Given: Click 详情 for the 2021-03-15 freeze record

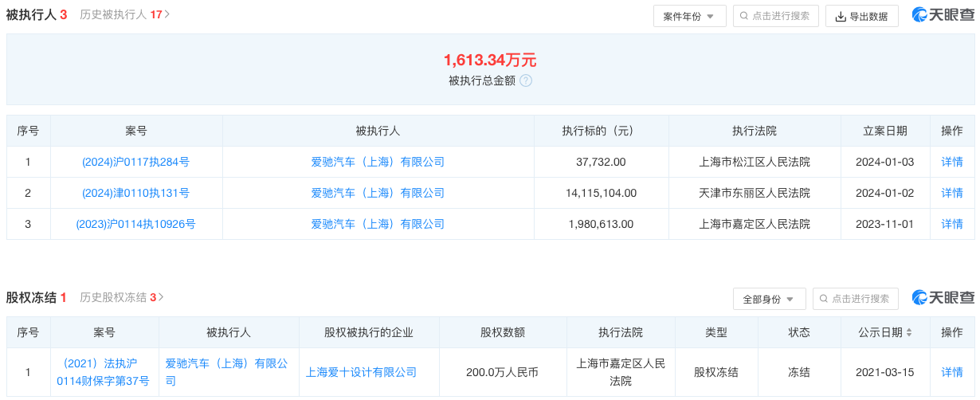Looking at the screenshot, I should click(x=952, y=372).
